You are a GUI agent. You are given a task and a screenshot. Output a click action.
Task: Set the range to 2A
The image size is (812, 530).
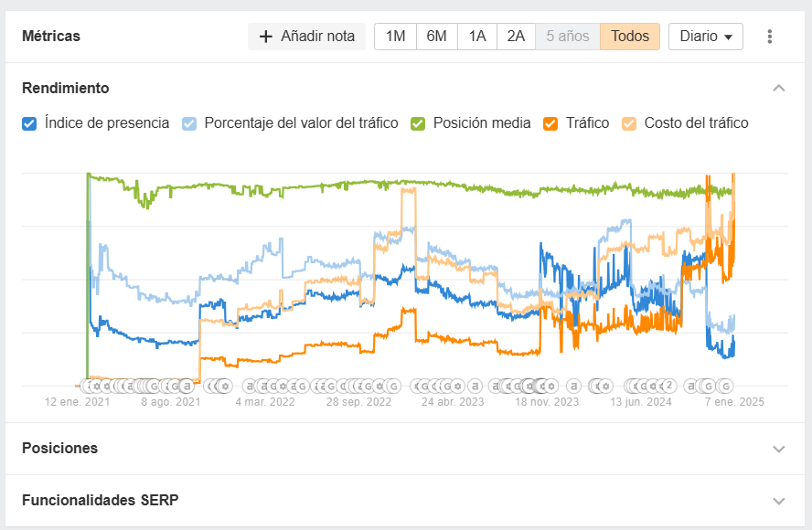[517, 37]
